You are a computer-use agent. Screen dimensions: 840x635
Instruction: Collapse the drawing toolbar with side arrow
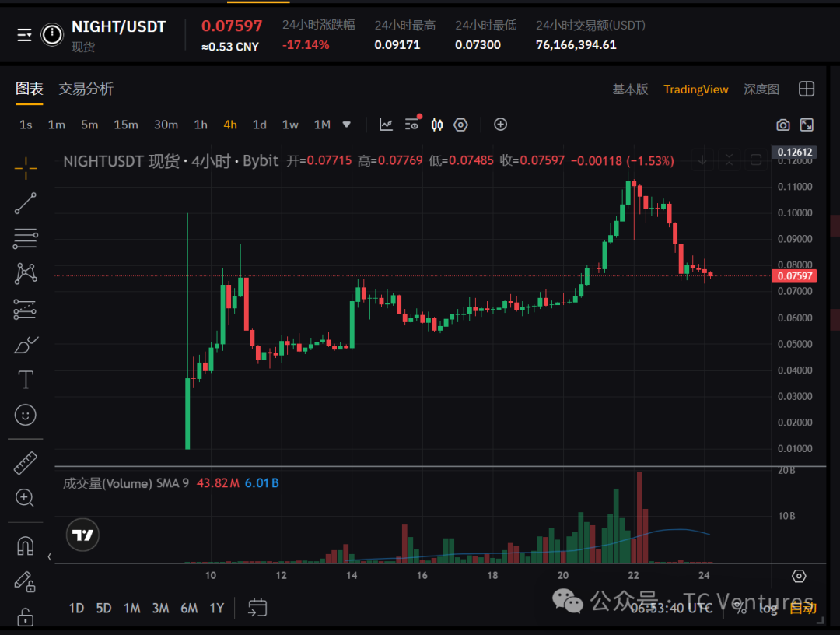click(49, 556)
